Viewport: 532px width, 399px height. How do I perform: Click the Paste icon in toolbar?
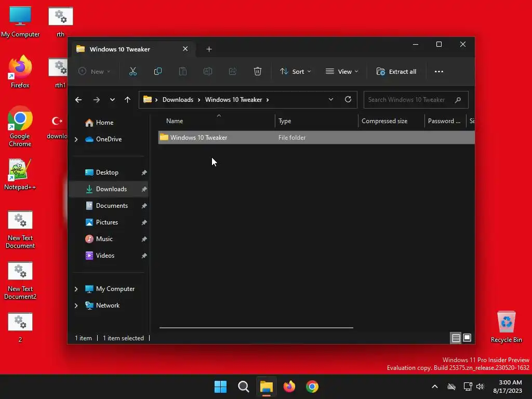(x=183, y=72)
